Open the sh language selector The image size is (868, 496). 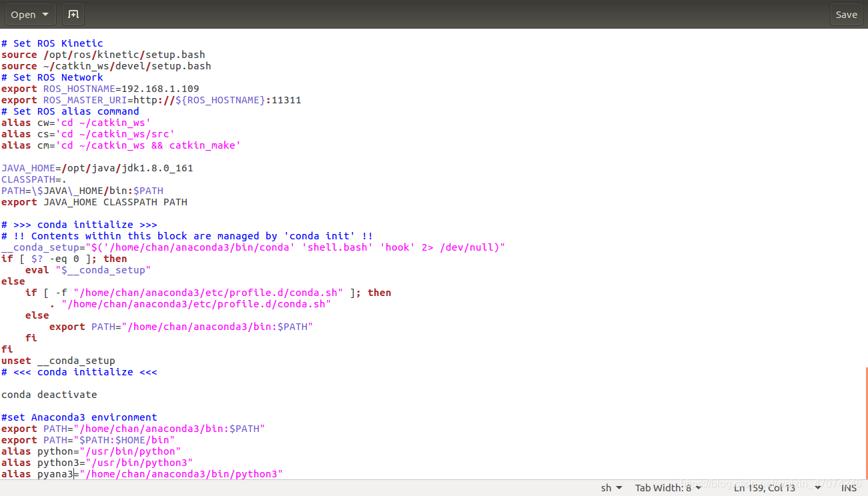pyautogui.click(x=611, y=488)
